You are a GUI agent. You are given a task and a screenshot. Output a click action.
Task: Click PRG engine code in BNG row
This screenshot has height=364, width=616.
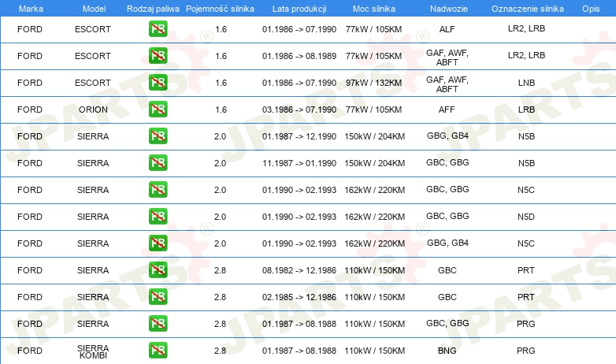pyautogui.click(x=526, y=351)
